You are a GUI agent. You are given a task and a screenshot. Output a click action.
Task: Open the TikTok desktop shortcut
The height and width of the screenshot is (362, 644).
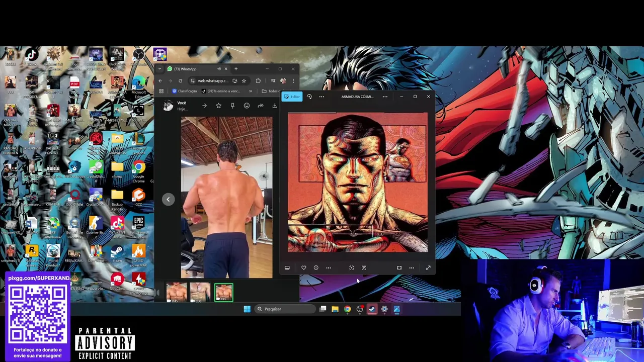32,57
